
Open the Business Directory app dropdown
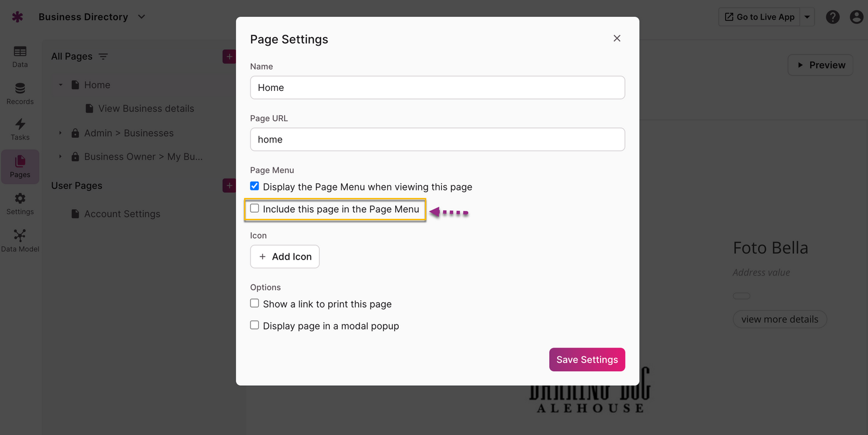tap(141, 17)
